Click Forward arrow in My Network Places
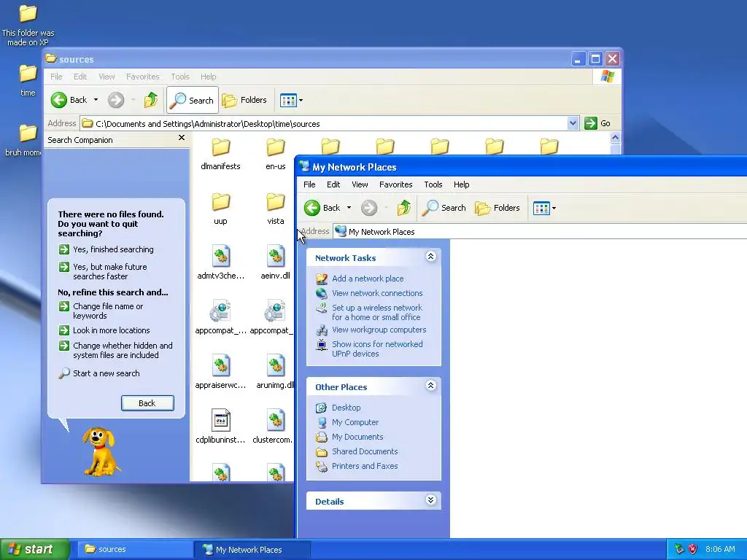Screen dimensions: 747x560 368,208
